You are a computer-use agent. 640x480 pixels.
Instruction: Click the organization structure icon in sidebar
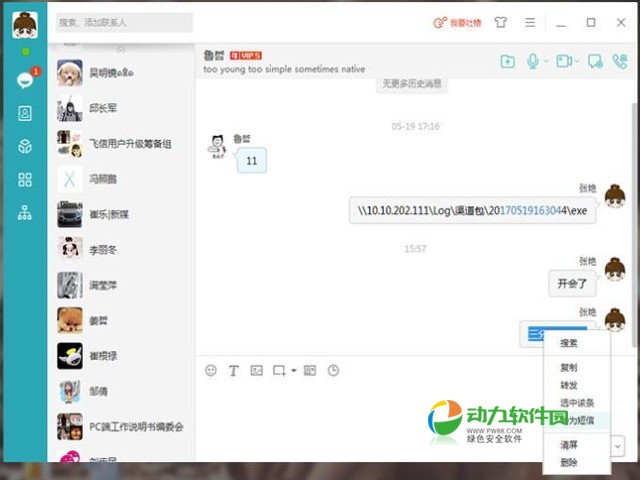(x=25, y=213)
